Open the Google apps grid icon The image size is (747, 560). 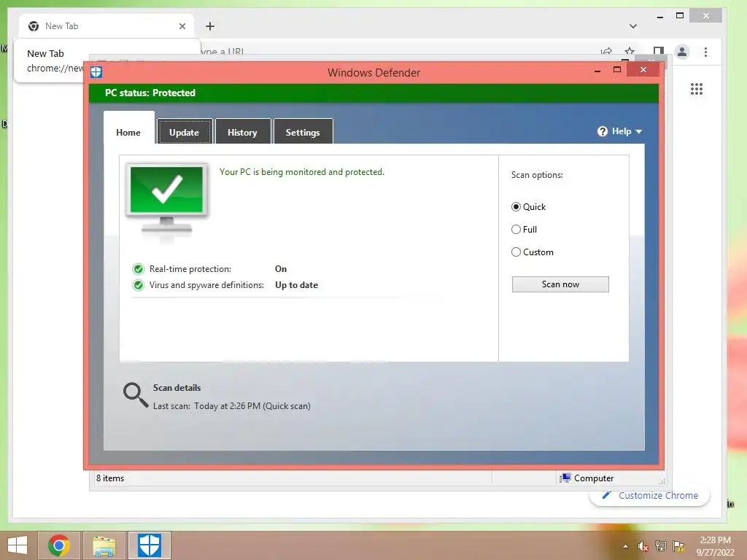(x=697, y=89)
